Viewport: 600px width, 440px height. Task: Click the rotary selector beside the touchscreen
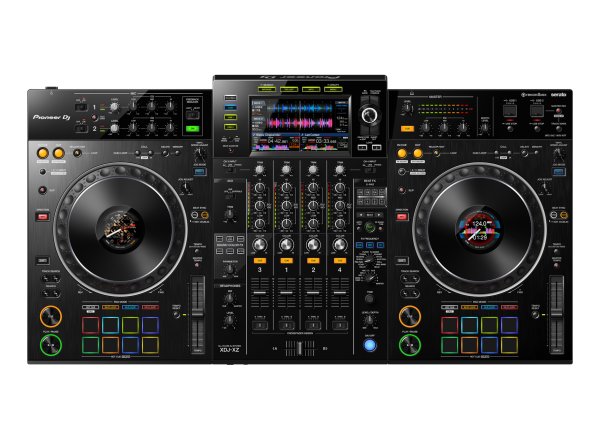click(x=369, y=115)
